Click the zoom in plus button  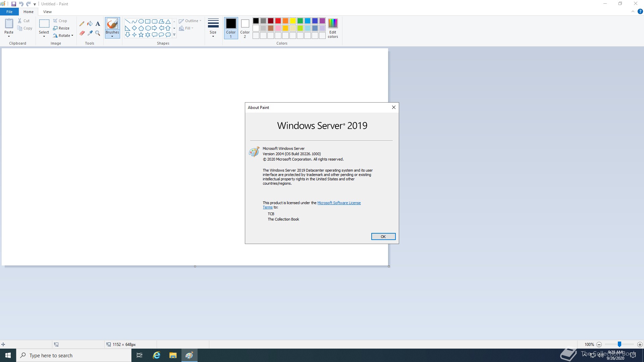point(640,345)
